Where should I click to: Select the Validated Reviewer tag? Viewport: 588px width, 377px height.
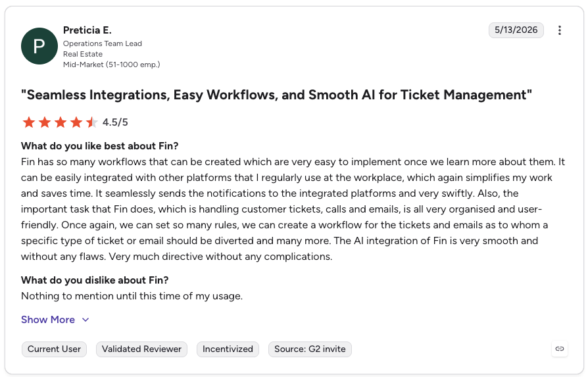141,349
